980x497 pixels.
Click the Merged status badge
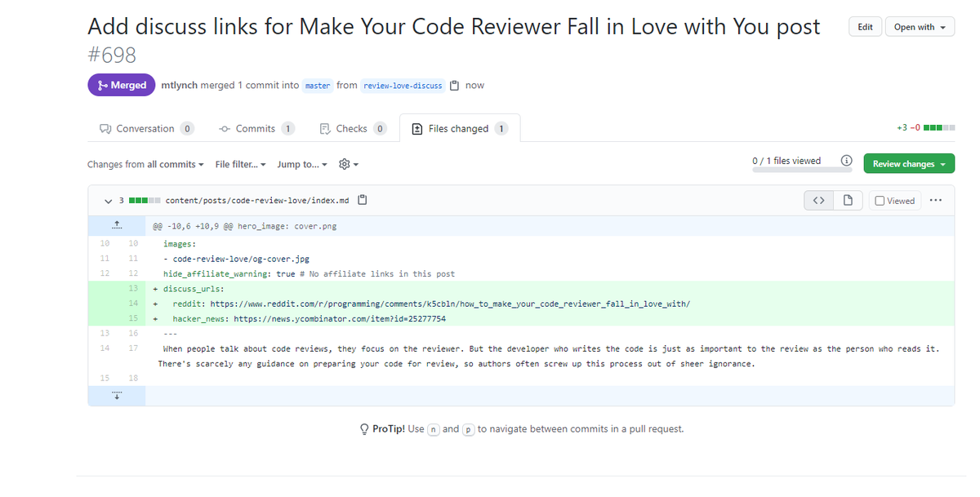(121, 85)
